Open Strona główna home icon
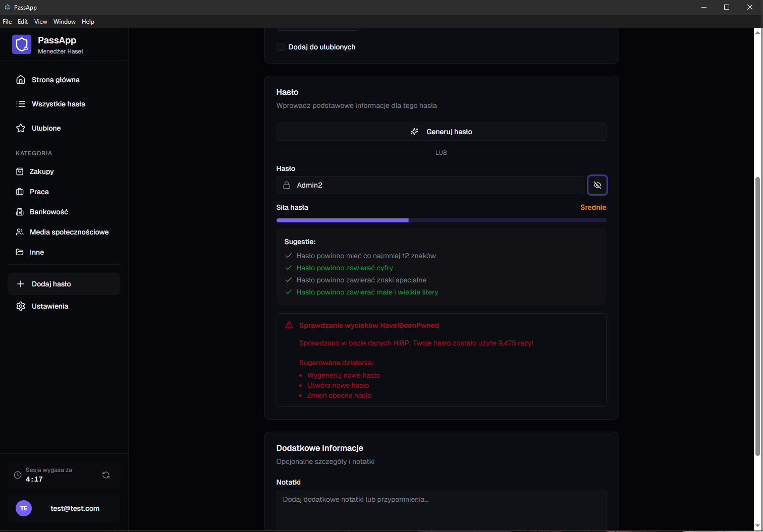 pyautogui.click(x=21, y=80)
